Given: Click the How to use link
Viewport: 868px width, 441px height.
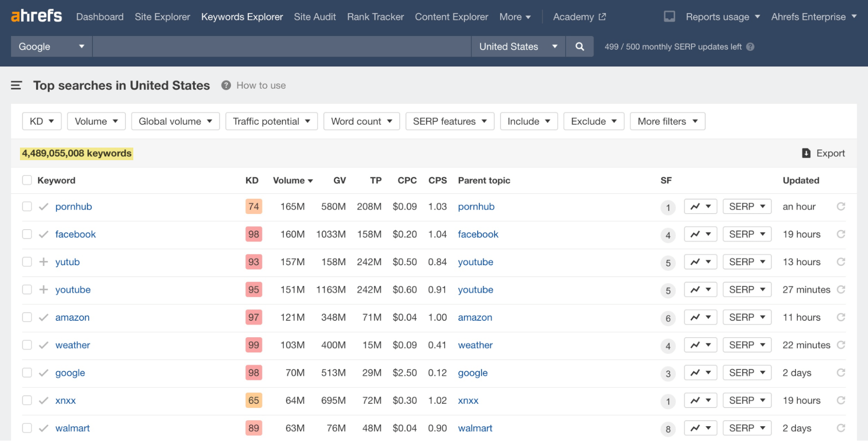Looking at the screenshot, I should [x=261, y=86].
